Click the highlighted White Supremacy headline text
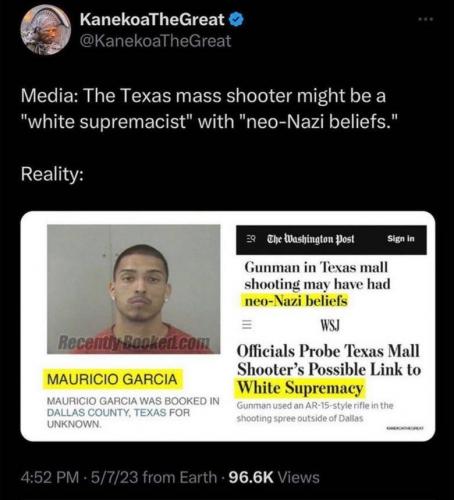Image resolution: width=454 pixels, height=500 pixels. pos(300,388)
